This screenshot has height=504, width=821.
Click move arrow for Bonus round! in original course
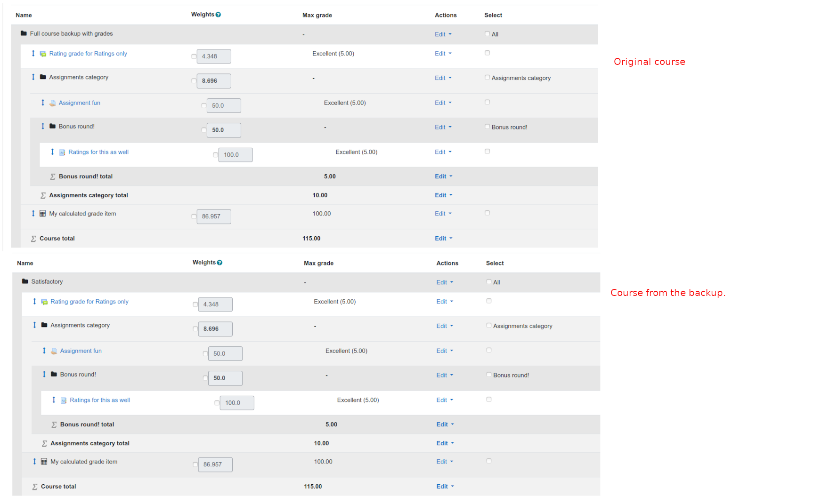coord(43,126)
